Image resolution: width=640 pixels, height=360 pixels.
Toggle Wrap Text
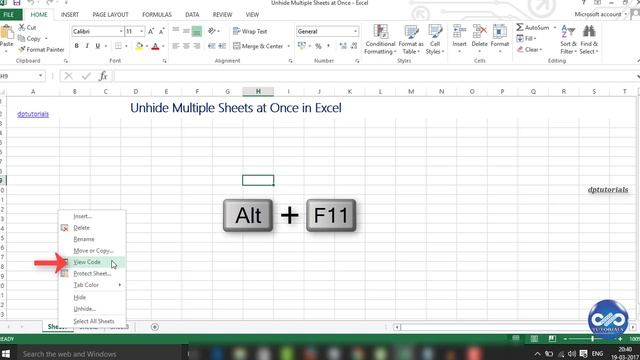(250, 31)
